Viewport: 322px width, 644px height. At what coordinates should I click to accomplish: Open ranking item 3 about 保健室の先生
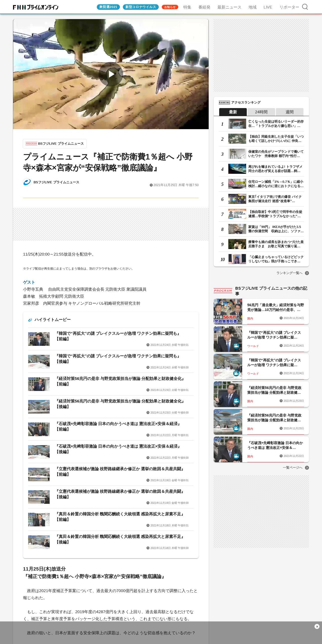click(261, 154)
